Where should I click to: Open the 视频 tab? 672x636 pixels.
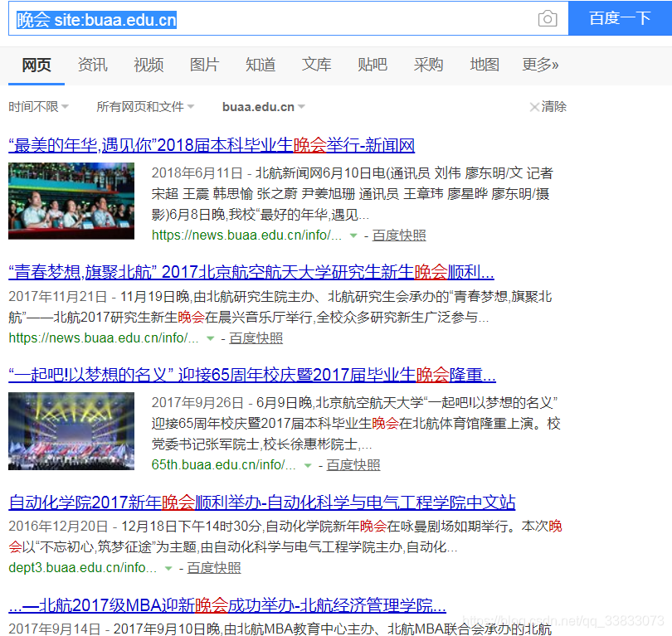(149, 65)
